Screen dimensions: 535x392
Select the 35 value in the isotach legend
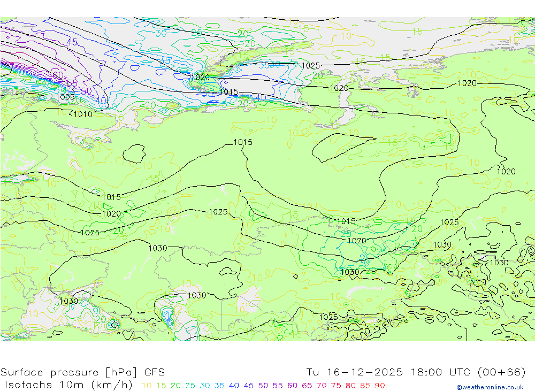219,386
